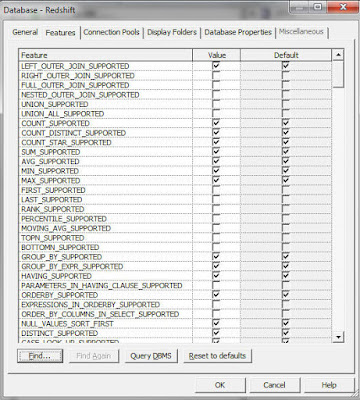Maximize the Database - Redshift window
Viewport: 360px width, 400px height.
tap(318, 7)
